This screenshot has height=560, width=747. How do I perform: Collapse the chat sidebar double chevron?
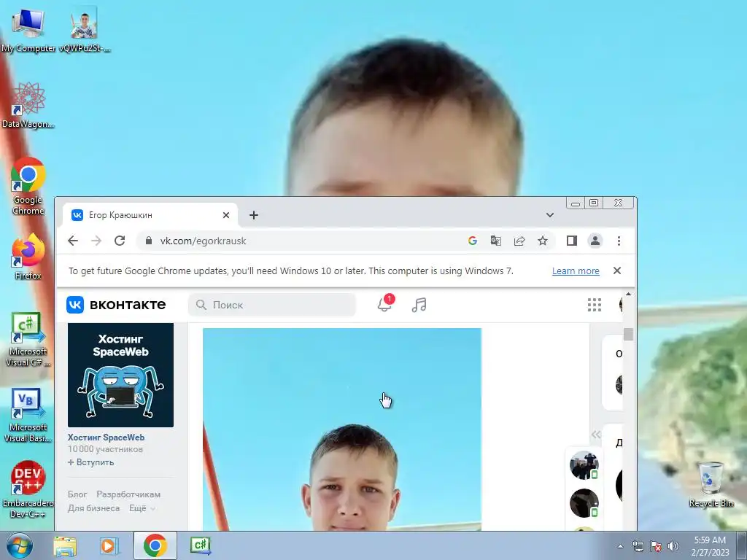click(596, 435)
